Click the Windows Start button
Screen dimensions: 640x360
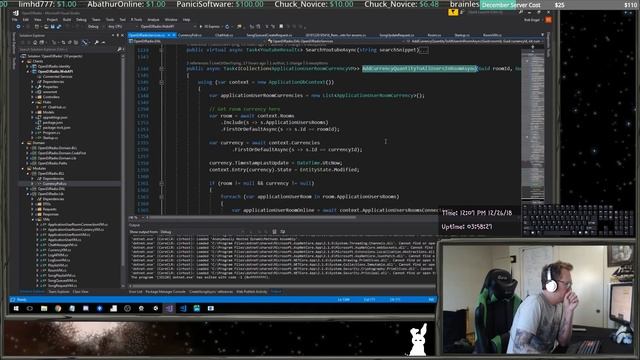click(x=16, y=308)
